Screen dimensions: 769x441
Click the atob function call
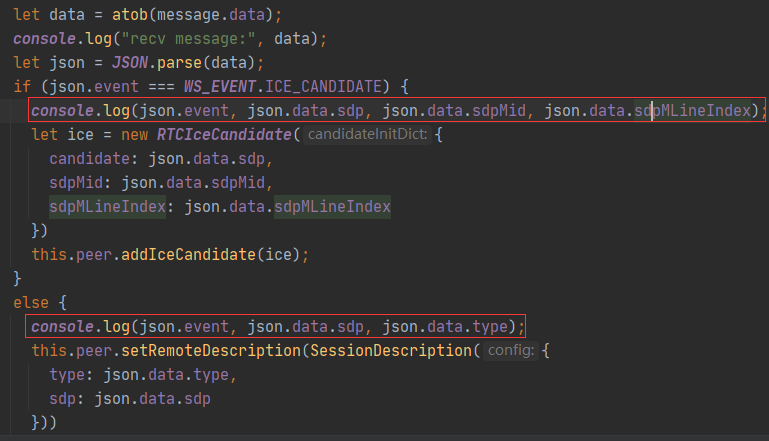pyautogui.click(x=130, y=15)
